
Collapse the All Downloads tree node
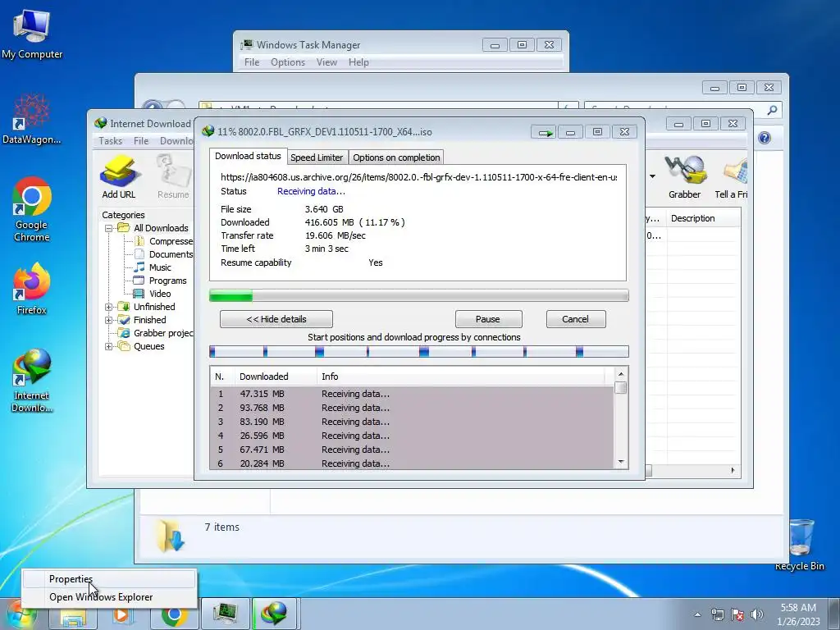(108, 228)
